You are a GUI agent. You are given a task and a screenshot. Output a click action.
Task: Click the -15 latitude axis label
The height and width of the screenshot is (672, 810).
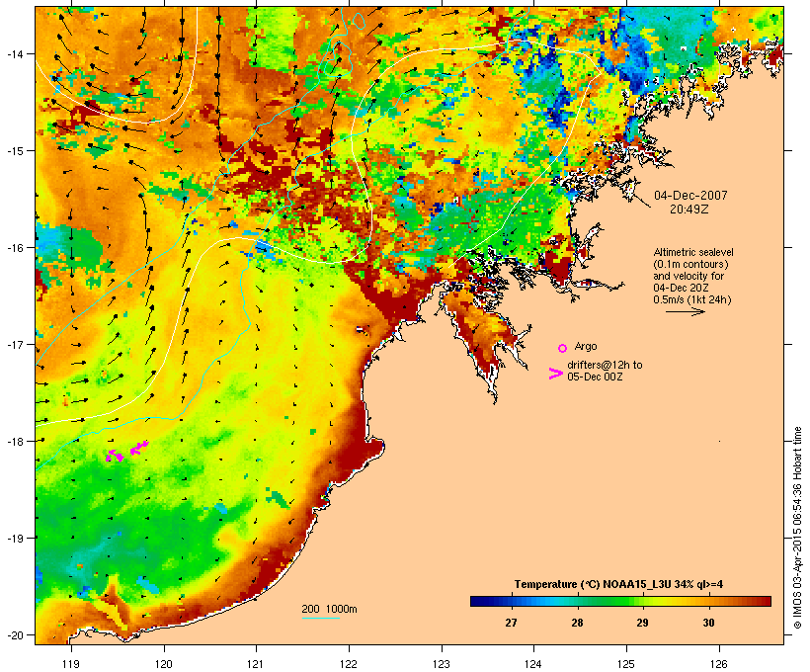[15, 151]
